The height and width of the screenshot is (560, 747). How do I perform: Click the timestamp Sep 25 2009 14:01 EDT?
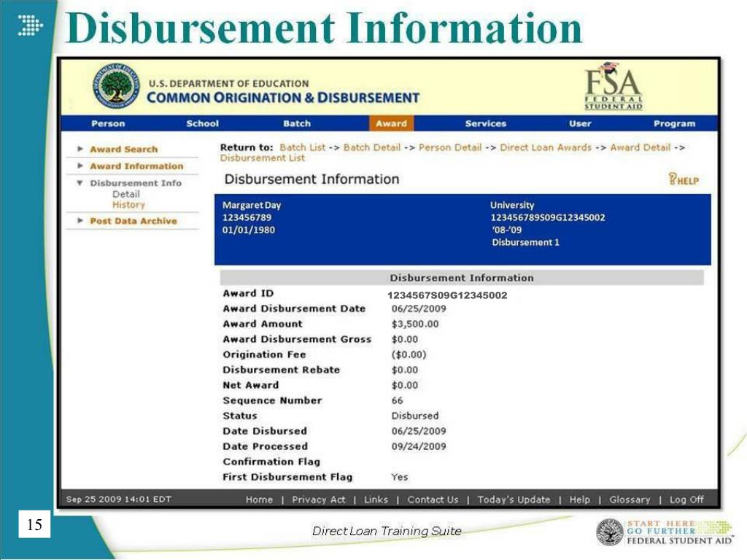[x=119, y=499]
